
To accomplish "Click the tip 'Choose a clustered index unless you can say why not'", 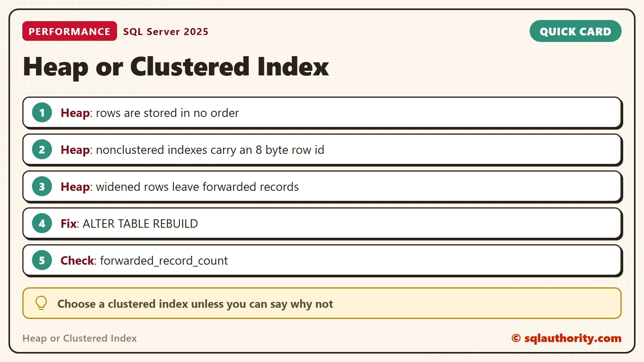I will 195,304.
